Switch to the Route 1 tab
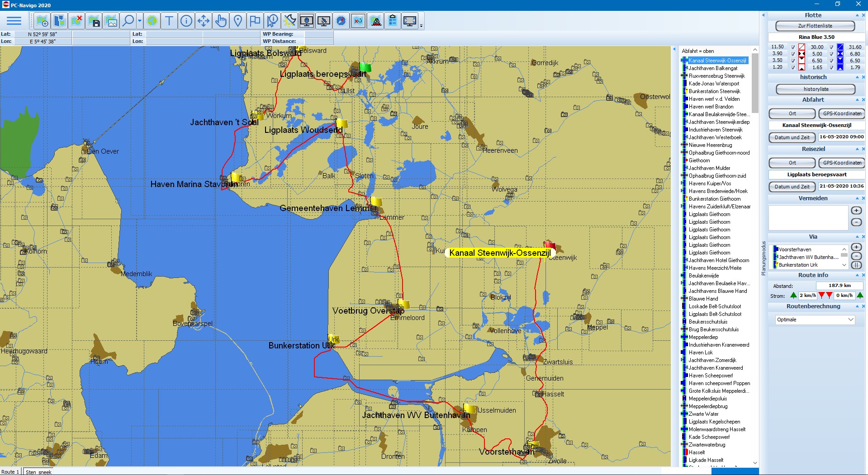 coord(10,472)
